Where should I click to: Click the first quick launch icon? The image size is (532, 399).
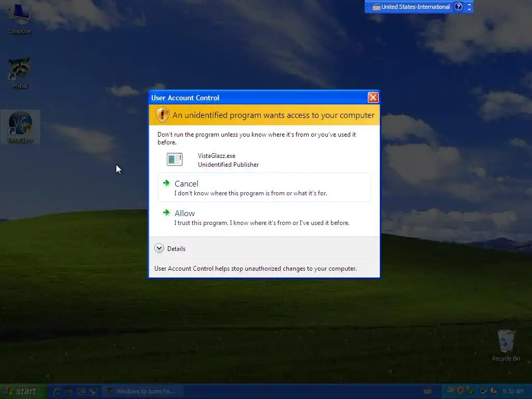coord(57,391)
